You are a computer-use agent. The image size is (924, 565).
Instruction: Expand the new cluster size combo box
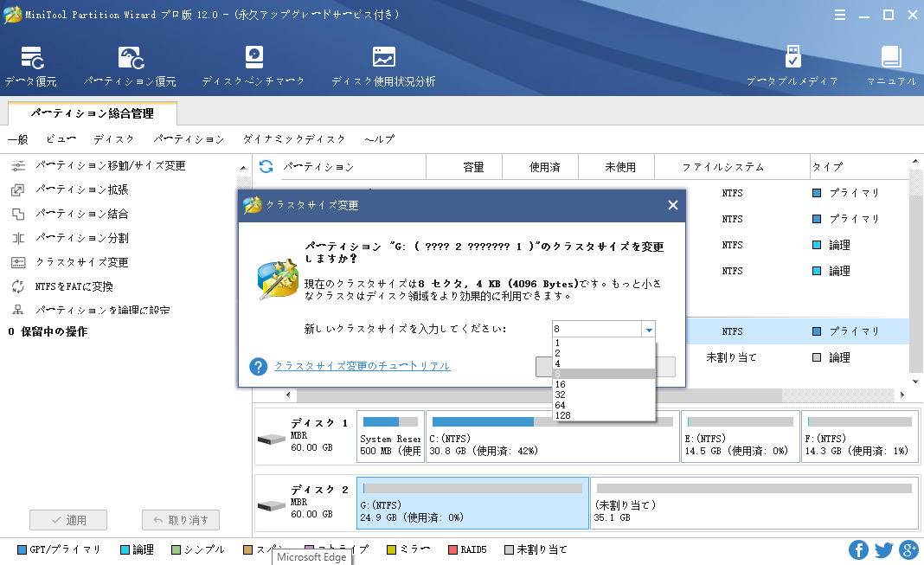point(648,329)
